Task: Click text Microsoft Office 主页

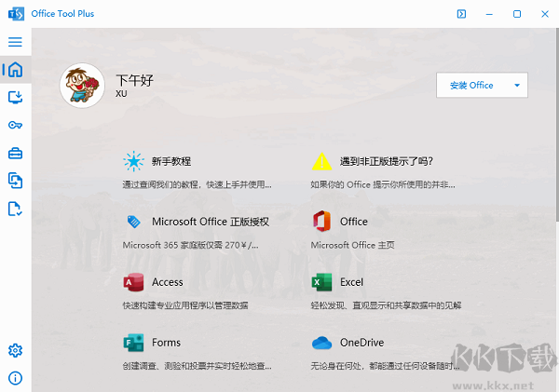Action: click(x=352, y=245)
